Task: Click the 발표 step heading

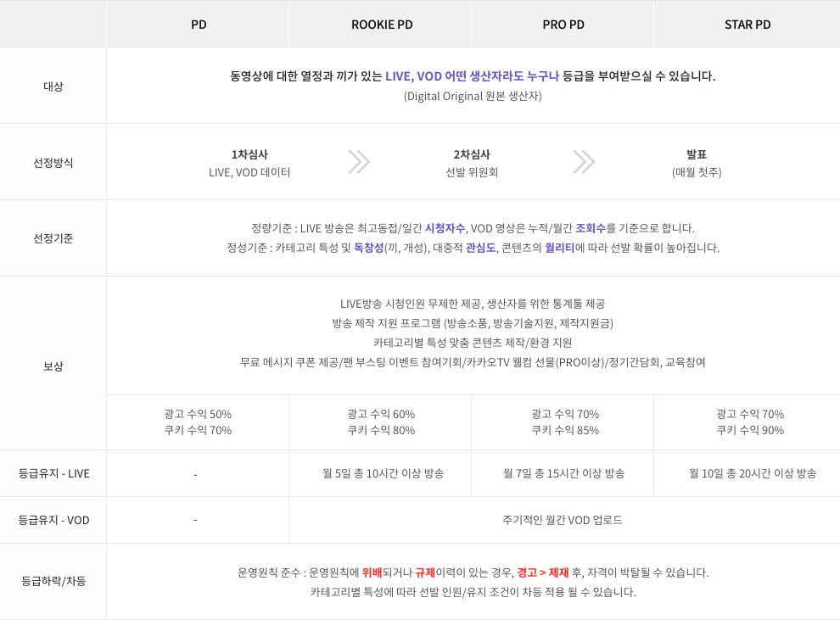Action: coord(697,154)
